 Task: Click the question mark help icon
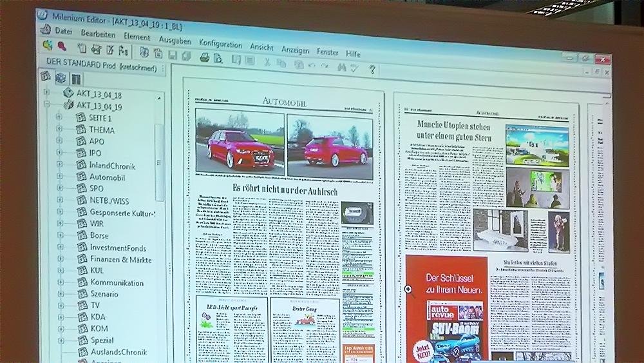coord(372,69)
